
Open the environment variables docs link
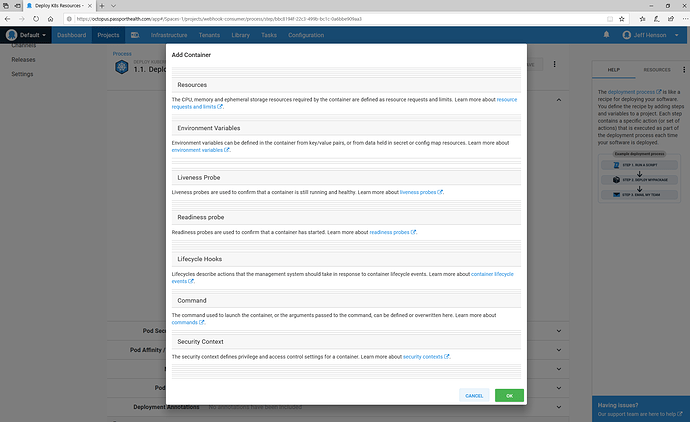(x=200, y=150)
